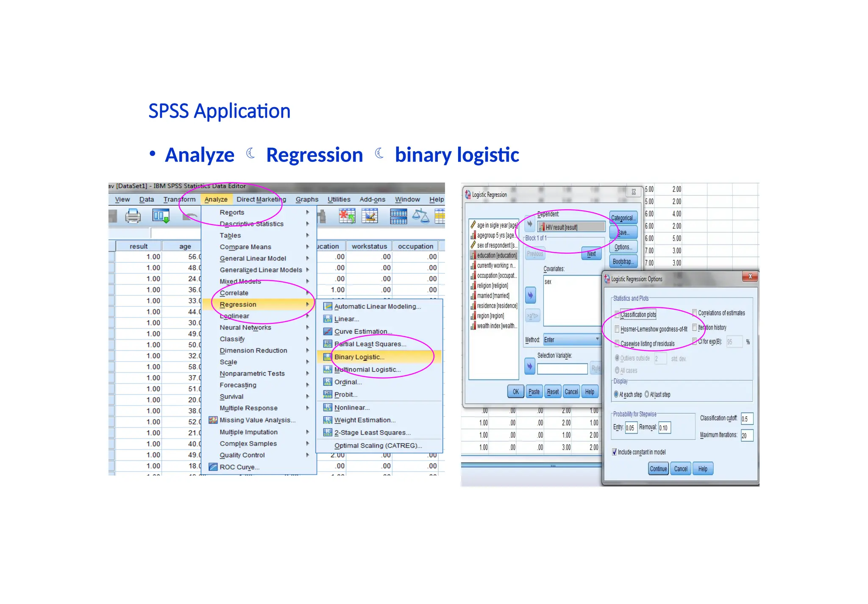Open the Analyze menu
The height and width of the screenshot is (604, 868).
coord(216,199)
